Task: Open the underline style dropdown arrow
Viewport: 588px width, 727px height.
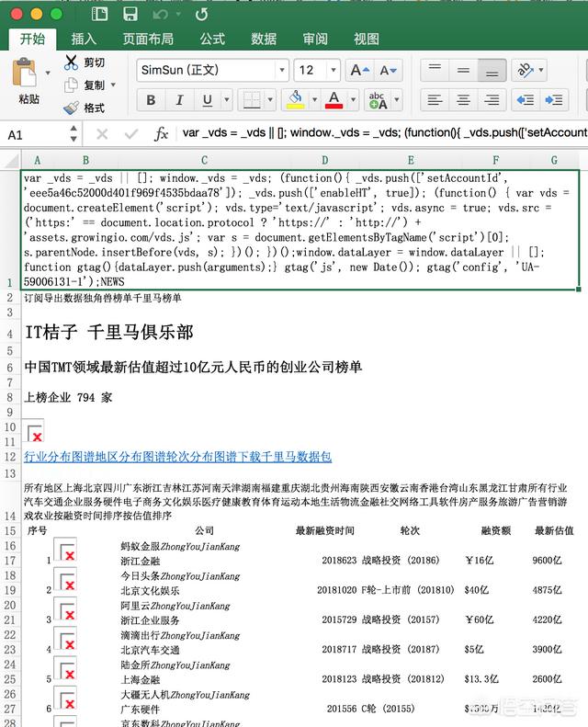Action: [x=227, y=99]
